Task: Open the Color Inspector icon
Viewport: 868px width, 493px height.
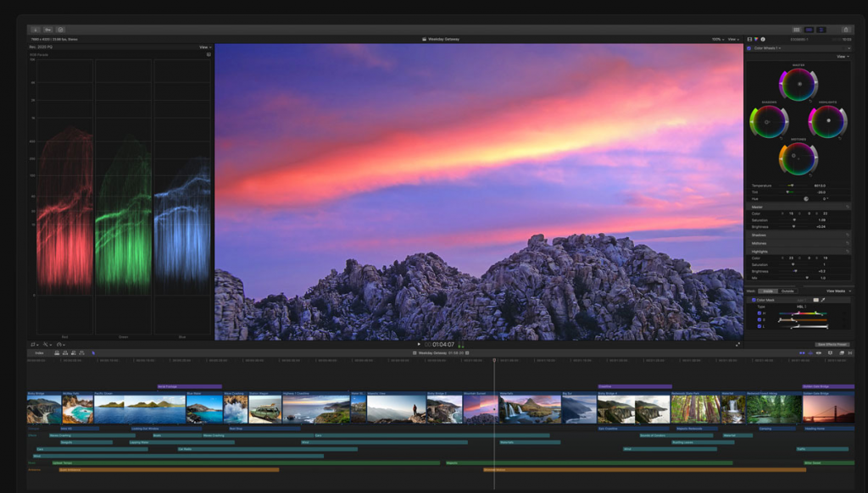Action: [x=756, y=39]
